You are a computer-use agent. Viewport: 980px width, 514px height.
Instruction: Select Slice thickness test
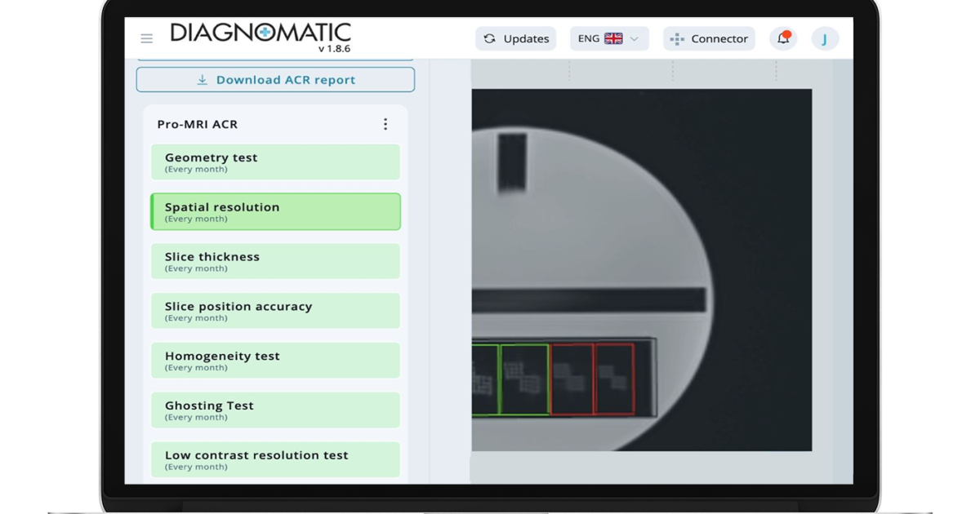pyautogui.click(x=275, y=261)
